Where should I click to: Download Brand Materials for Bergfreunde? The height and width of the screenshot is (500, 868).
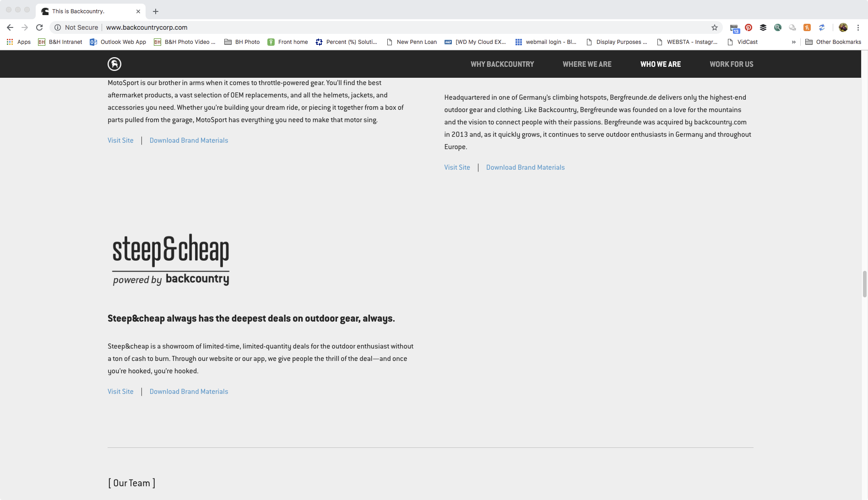click(x=525, y=167)
